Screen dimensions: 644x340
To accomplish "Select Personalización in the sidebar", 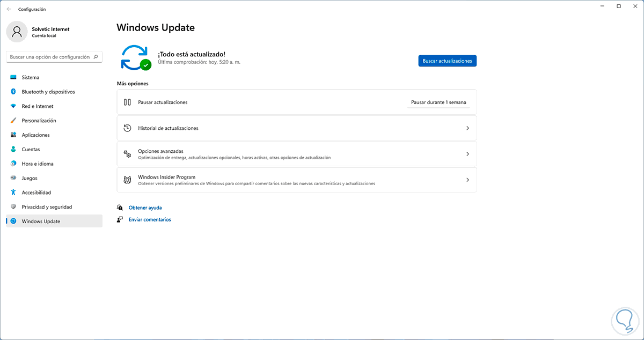I will (54, 121).
